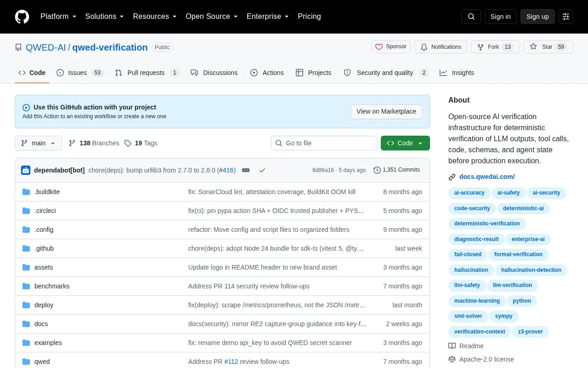Click the .buildkite folder icon

tap(26, 192)
